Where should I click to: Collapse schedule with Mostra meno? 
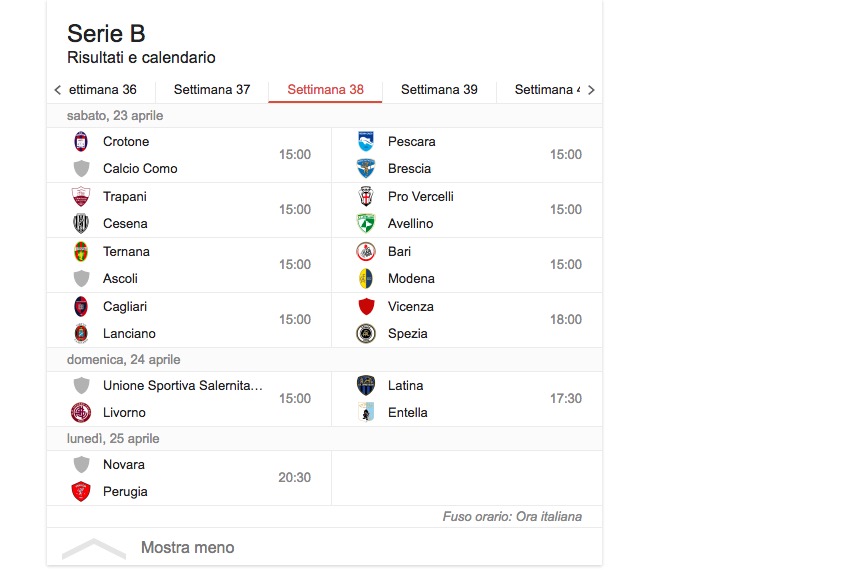[187, 548]
